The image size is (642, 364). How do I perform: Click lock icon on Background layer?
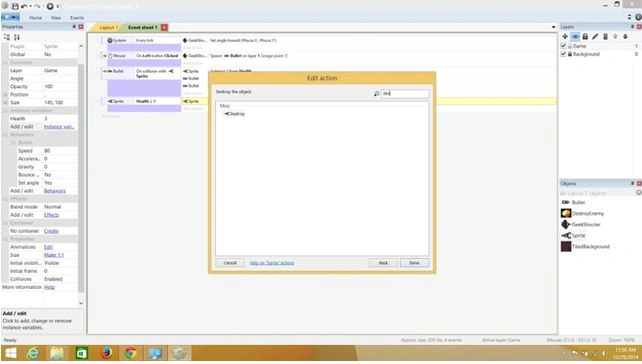[570, 54]
